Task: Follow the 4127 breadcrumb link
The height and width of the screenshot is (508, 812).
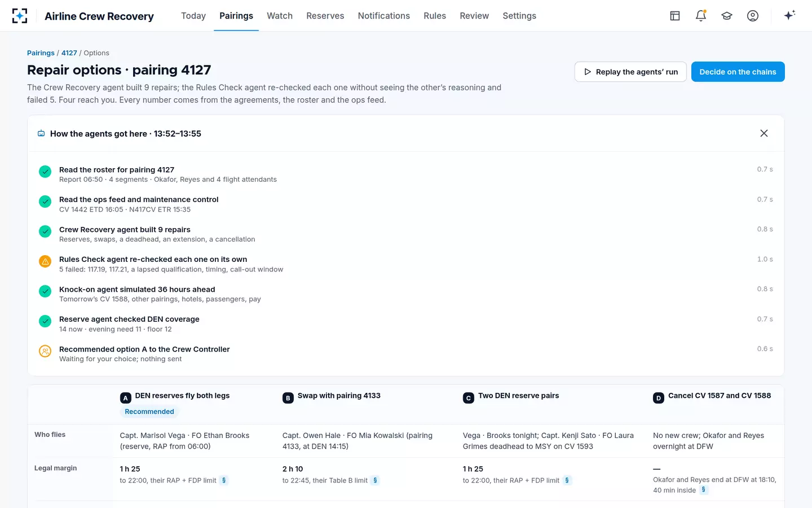Action: tap(69, 53)
